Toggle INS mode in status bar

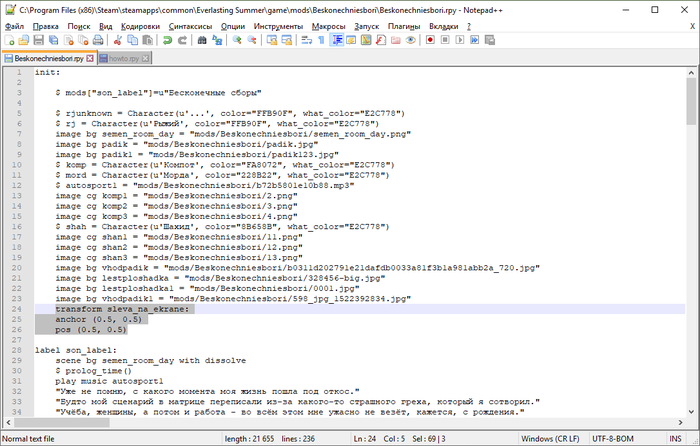pyautogui.click(x=675, y=439)
